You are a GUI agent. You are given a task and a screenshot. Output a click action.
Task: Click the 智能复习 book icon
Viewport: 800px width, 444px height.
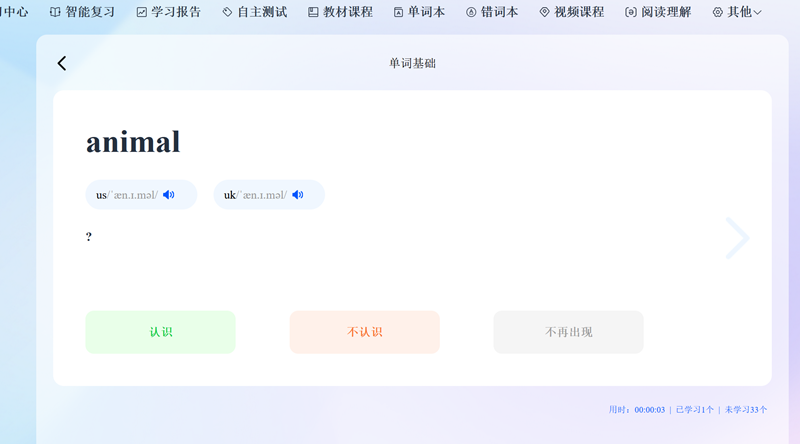pos(55,12)
